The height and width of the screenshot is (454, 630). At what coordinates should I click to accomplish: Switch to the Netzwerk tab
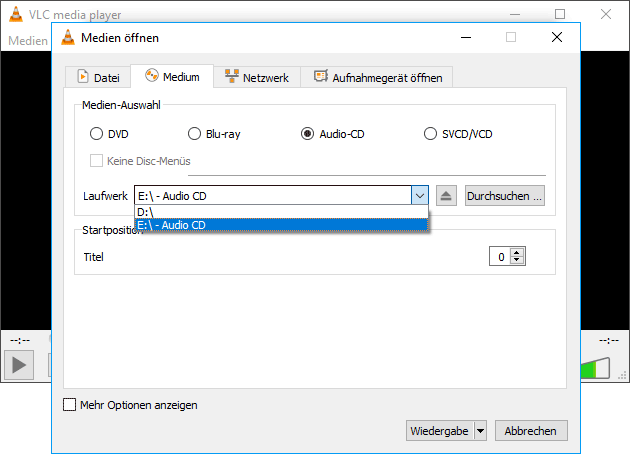(x=257, y=77)
